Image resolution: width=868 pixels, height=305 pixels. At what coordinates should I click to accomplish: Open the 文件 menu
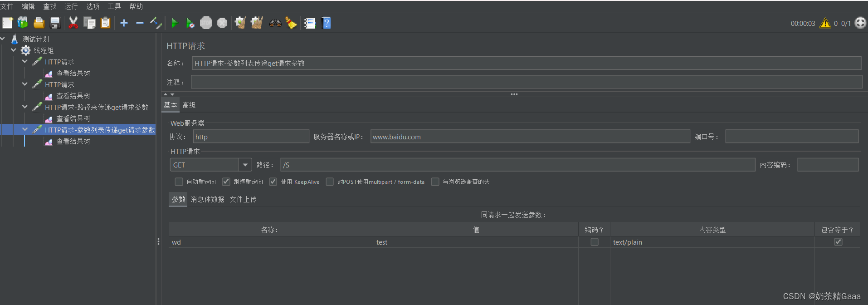(7, 6)
